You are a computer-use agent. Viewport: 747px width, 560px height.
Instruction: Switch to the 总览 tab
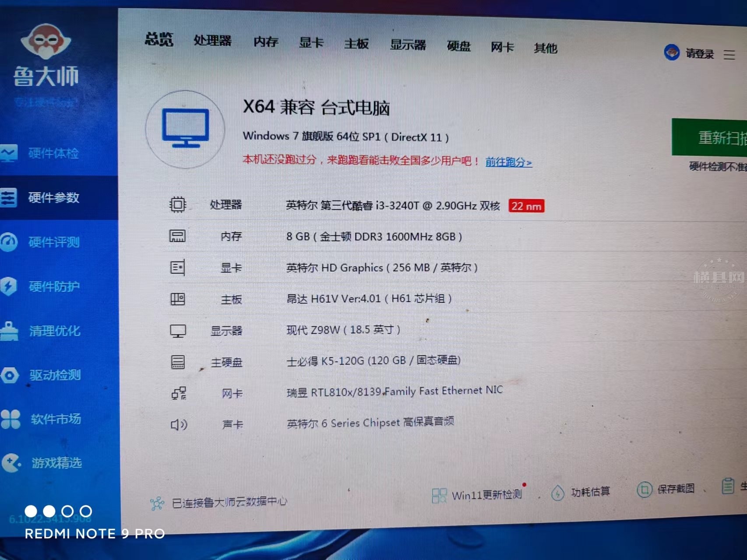tap(159, 39)
